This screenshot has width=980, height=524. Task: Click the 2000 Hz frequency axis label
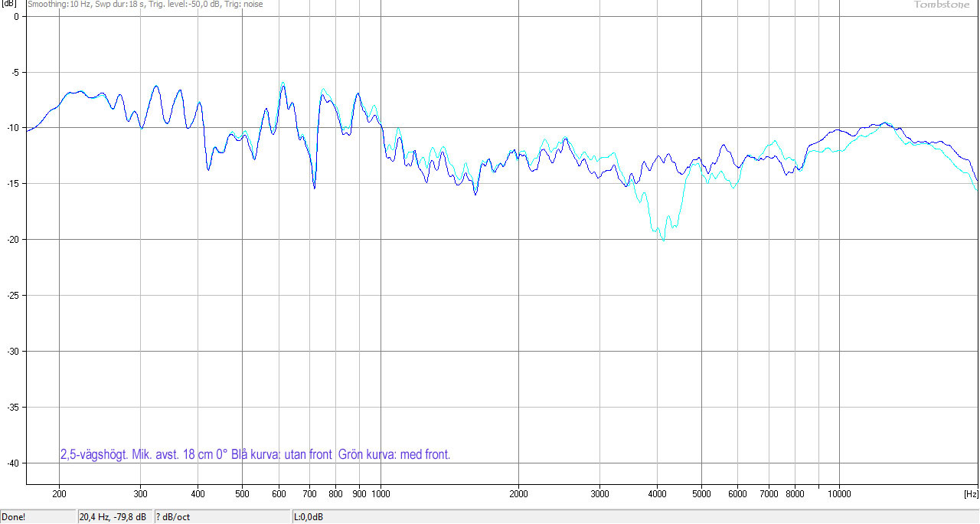518,494
